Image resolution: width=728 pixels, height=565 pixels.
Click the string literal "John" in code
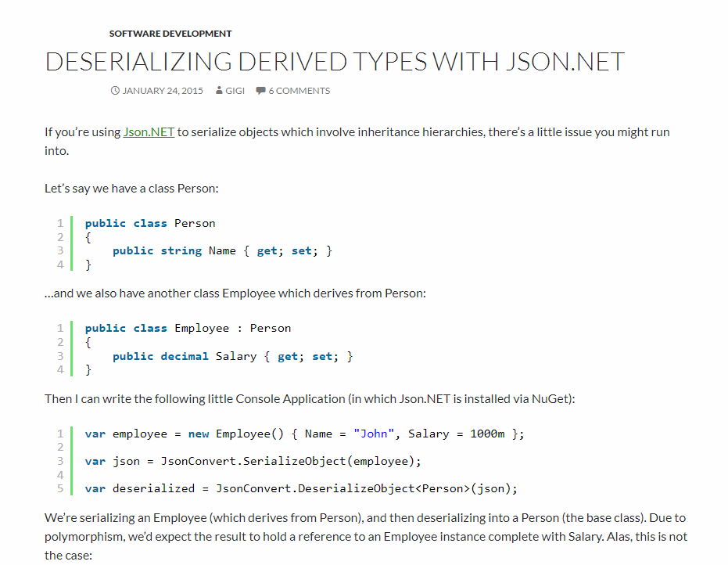374,434
